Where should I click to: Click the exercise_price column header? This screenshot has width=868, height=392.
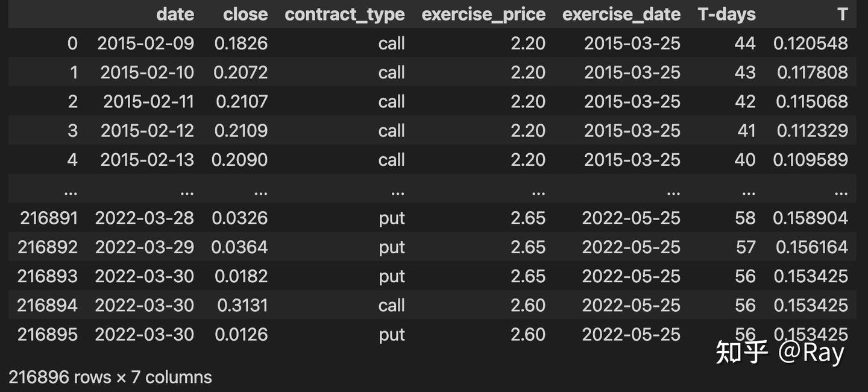[483, 14]
